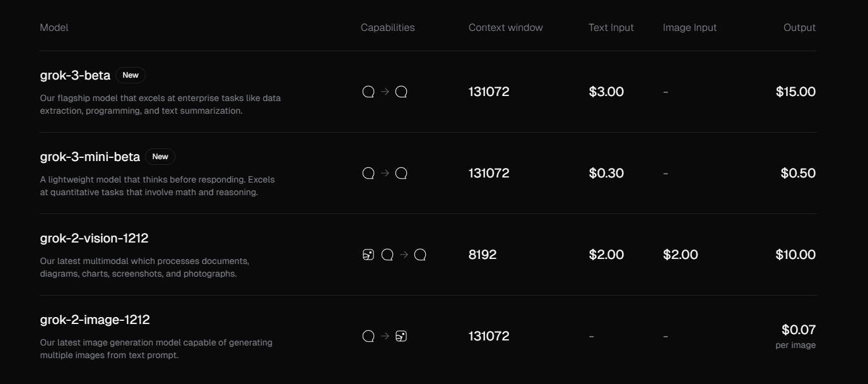Click the $15.00 output price for grok-3-beta
868x384 pixels.
click(x=795, y=92)
